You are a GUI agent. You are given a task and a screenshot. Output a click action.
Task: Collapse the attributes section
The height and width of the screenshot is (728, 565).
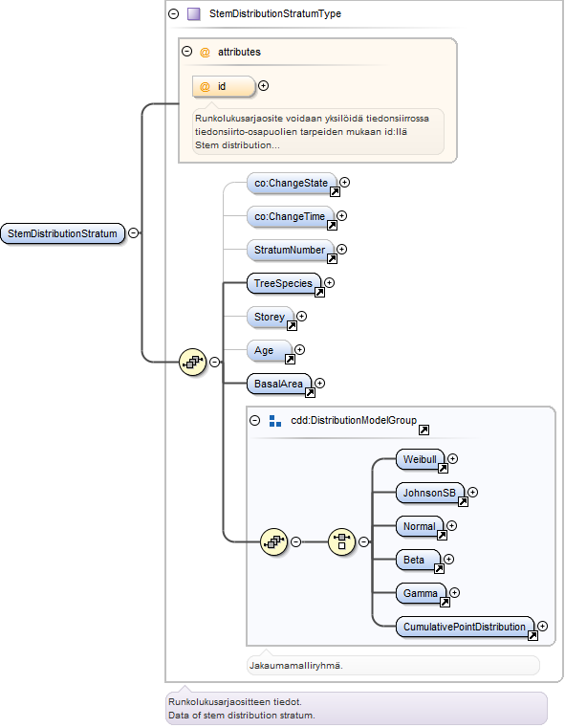(x=187, y=51)
